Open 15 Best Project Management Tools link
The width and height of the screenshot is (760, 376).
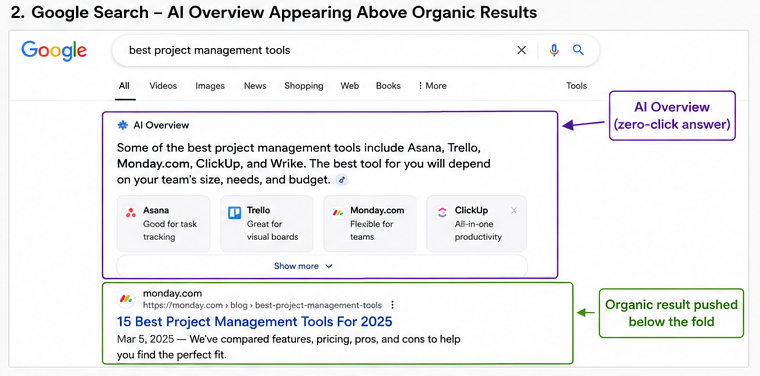(254, 322)
